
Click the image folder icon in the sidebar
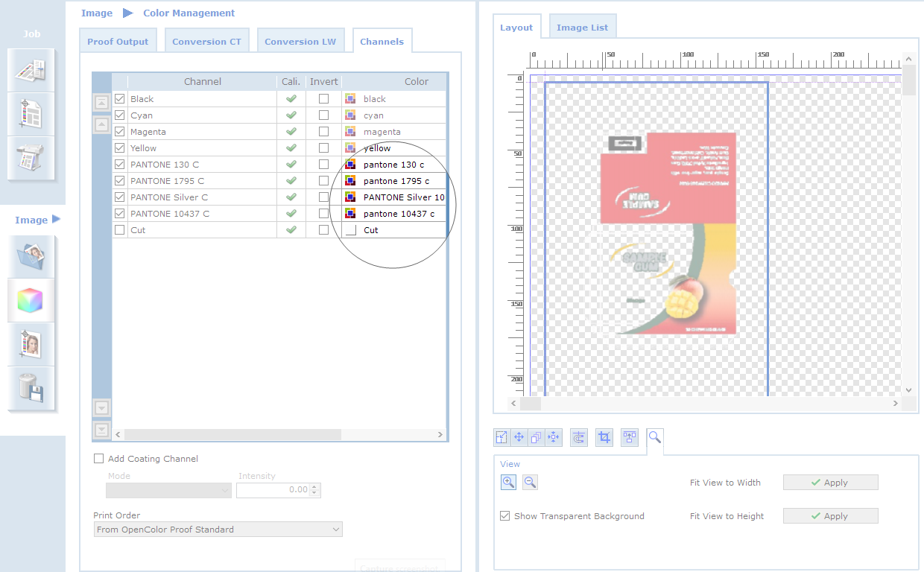[x=31, y=257]
